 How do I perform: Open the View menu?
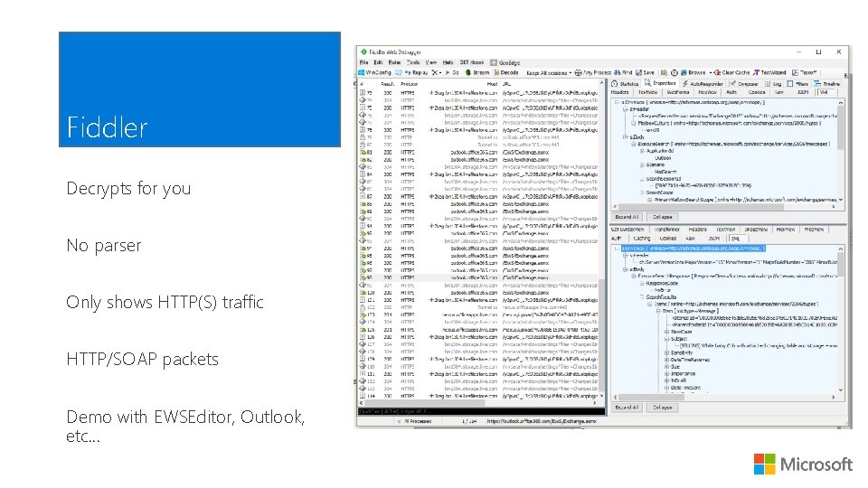point(431,62)
